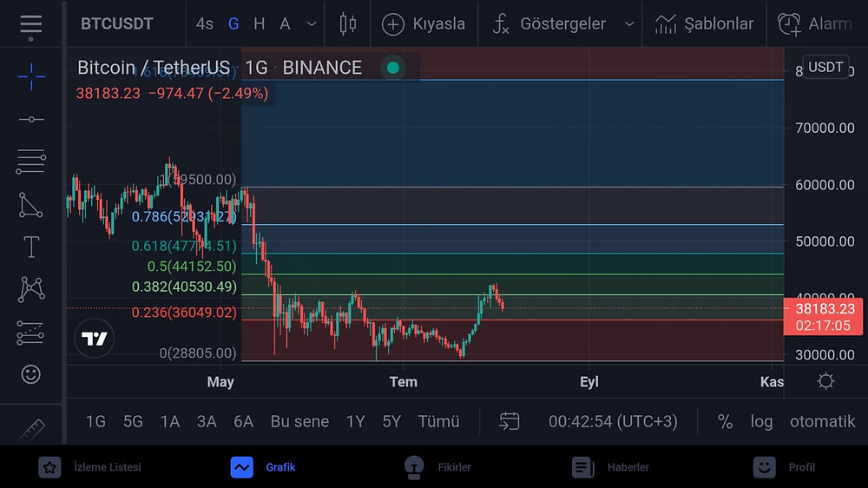This screenshot has height=488, width=868.
Task: Open the forecasting and measurement tools
Action: coord(30,333)
